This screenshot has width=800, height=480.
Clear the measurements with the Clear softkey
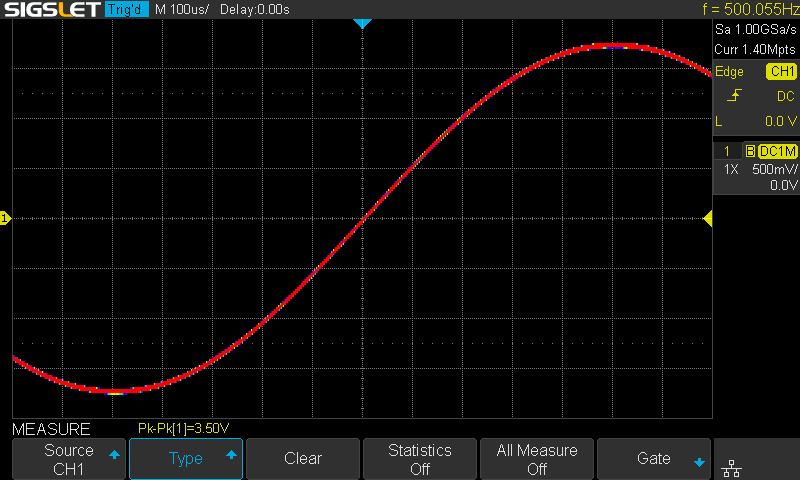(x=303, y=459)
